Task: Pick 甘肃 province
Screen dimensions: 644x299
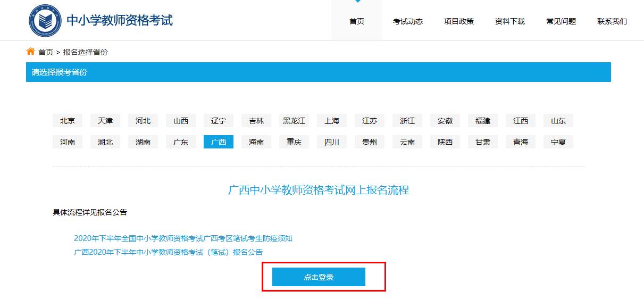Action: pos(483,142)
